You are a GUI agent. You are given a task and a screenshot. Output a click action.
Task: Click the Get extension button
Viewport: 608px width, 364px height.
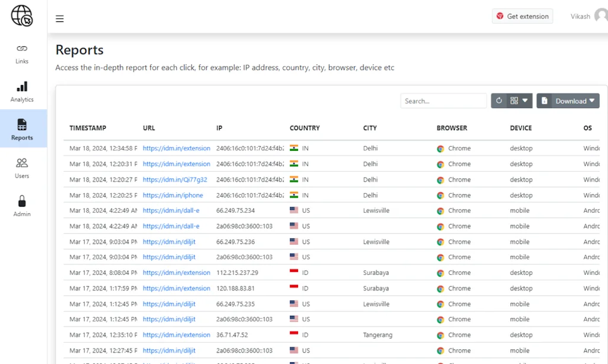click(522, 16)
